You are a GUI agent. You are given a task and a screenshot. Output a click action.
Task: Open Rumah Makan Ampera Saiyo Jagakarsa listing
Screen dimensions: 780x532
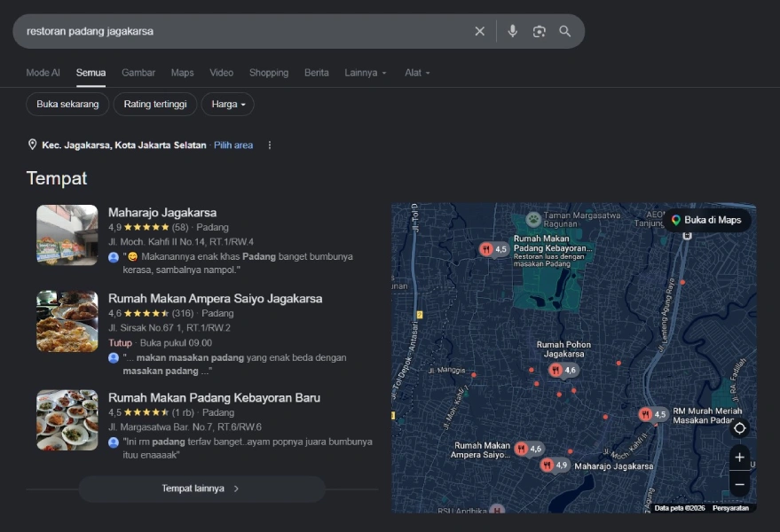pos(216,298)
